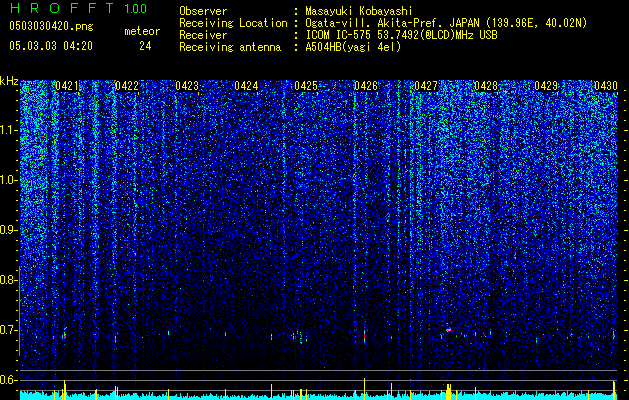Image resolution: width=629 pixels, height=400 pixels.
Task: Click the 0429 time marker
Action: (546, 86)
